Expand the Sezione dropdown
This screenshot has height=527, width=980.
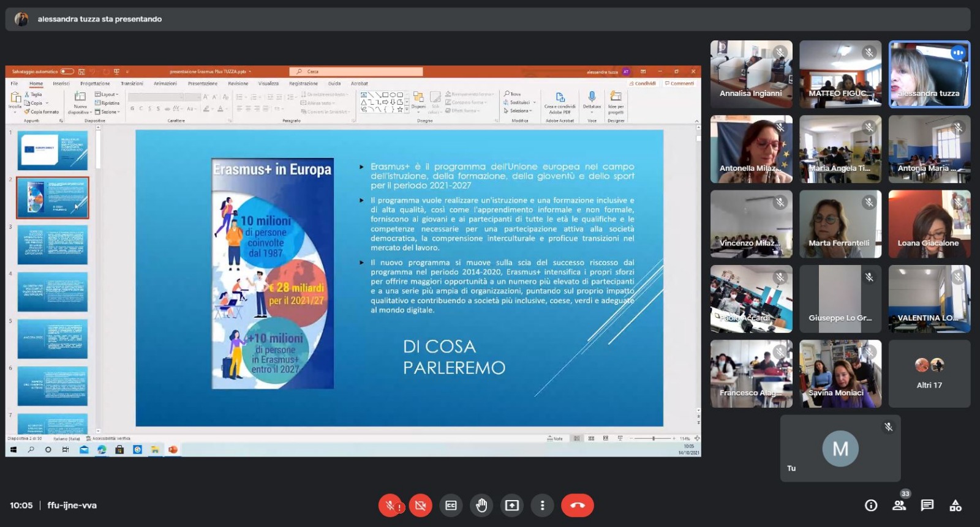tap(107, 112)
